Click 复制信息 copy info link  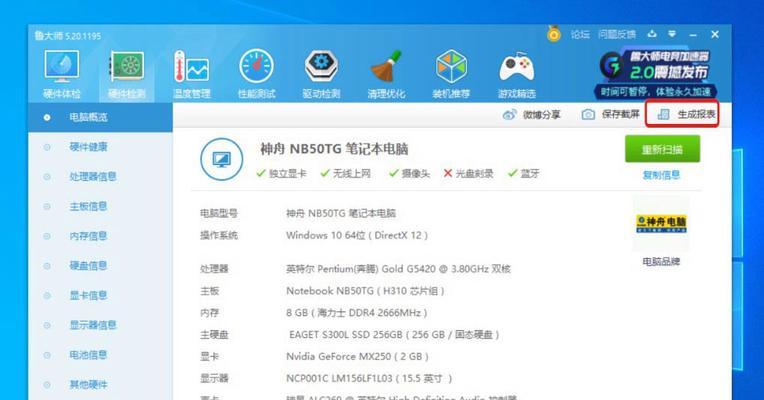coord(662,175)
